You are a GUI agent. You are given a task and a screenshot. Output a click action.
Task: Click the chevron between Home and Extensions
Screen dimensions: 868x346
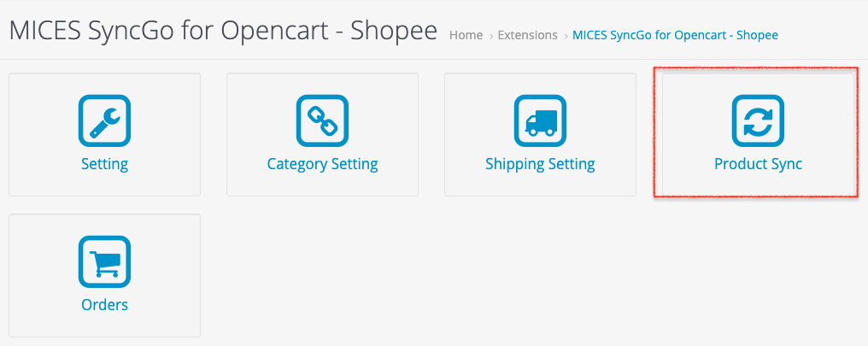tap(491, 36)
